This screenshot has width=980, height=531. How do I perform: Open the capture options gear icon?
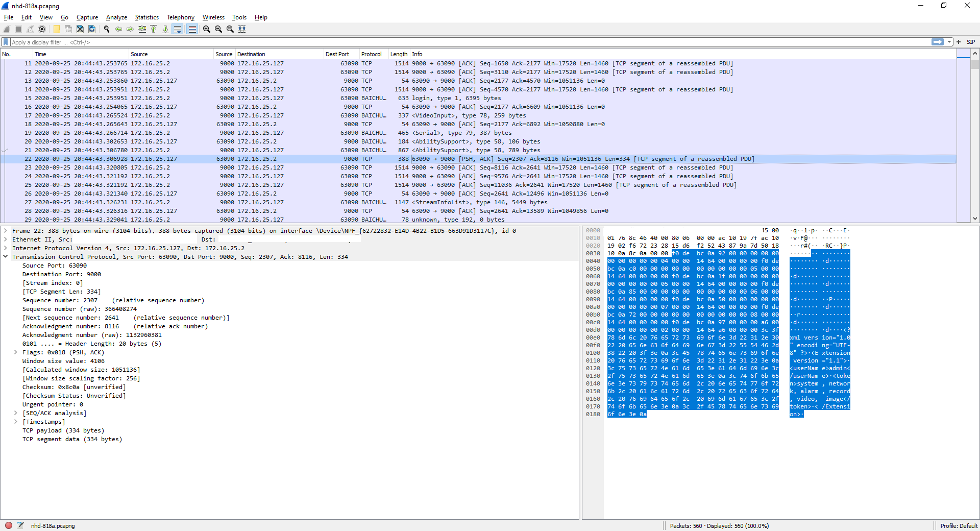pos(42,29)
